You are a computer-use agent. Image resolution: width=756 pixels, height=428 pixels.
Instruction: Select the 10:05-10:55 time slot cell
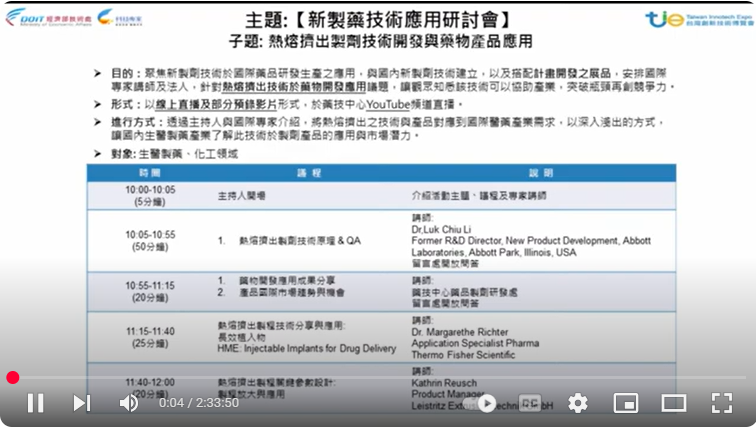(x=150, y=241)
